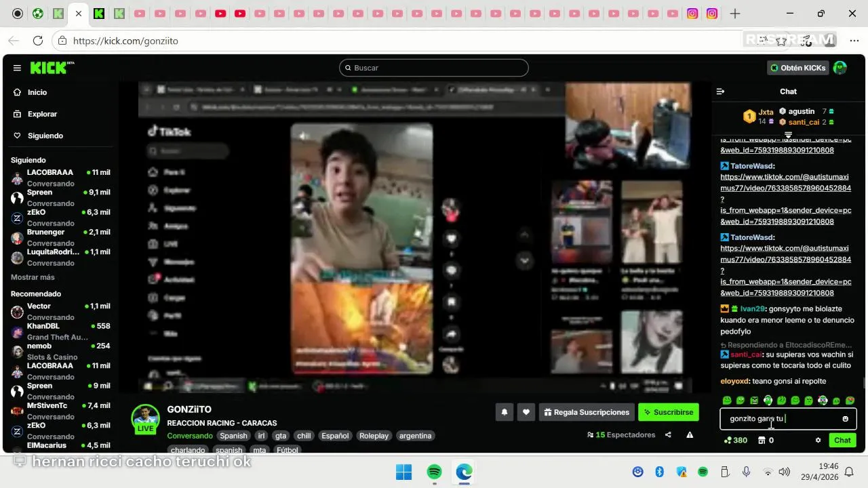Screen dimensions: 868x488
Task: Select the gta tag
Action: pos(281,436)
